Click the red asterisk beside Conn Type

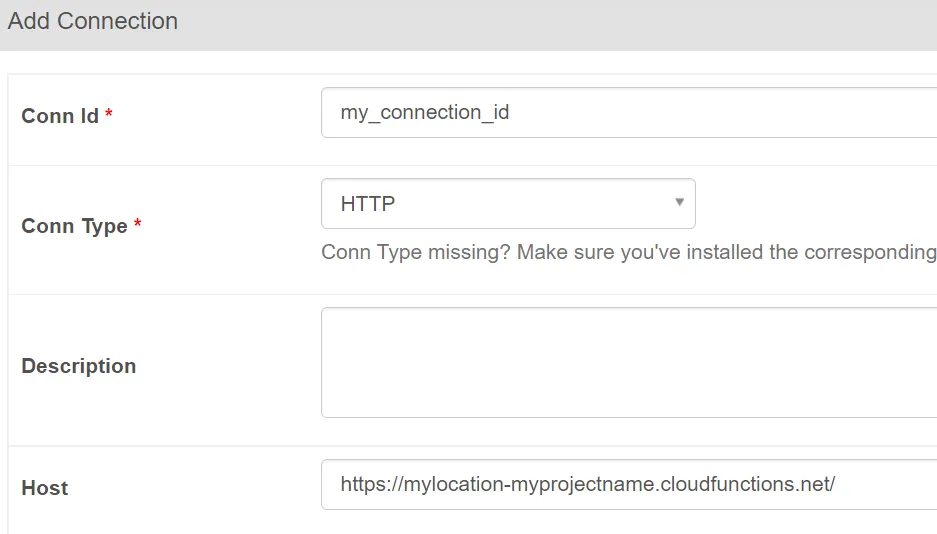[138, 225]
